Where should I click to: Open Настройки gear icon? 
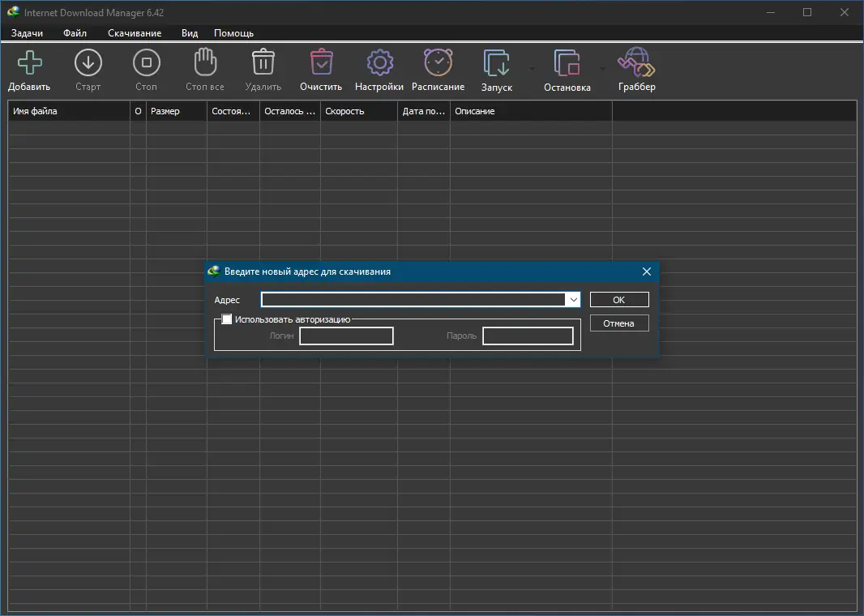click(x=379, y=62)
